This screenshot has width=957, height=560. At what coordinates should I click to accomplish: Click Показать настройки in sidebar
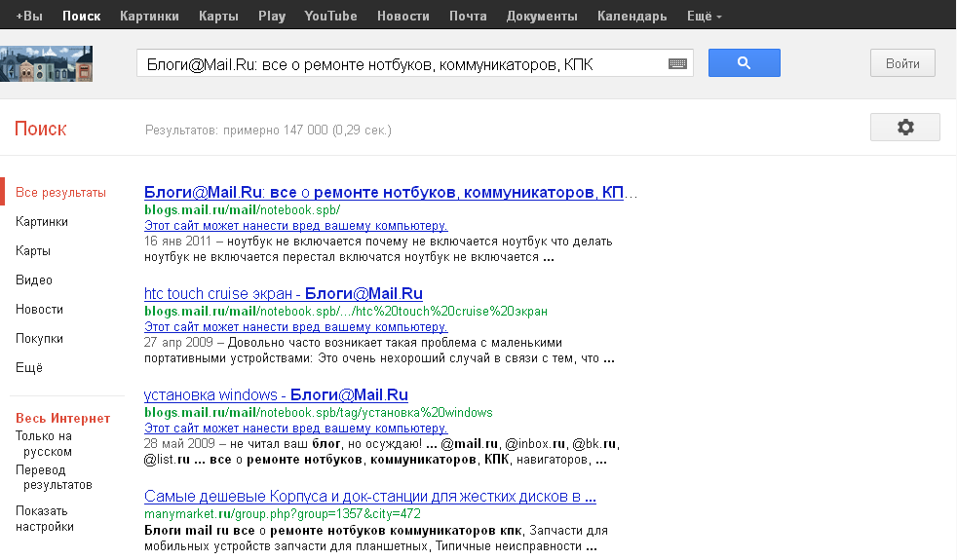(44, 518)
